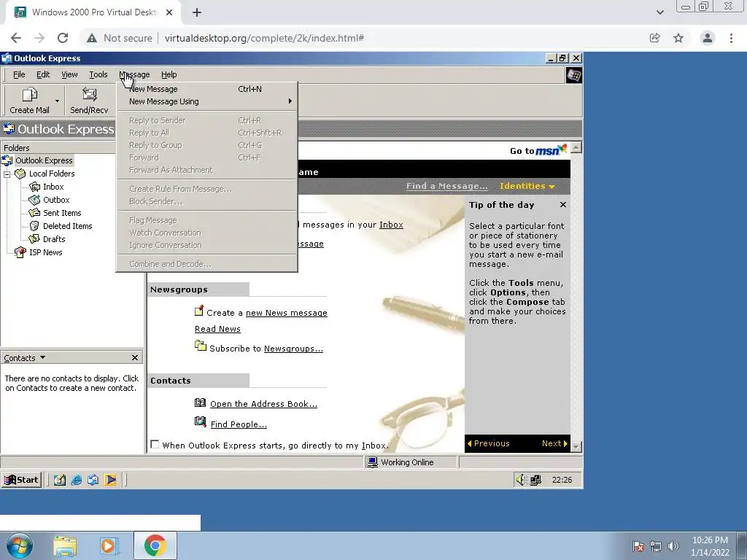Open the Inbox link in welcome pane
The height and width of the screenshot is (560, 747).
click(391, 225)
